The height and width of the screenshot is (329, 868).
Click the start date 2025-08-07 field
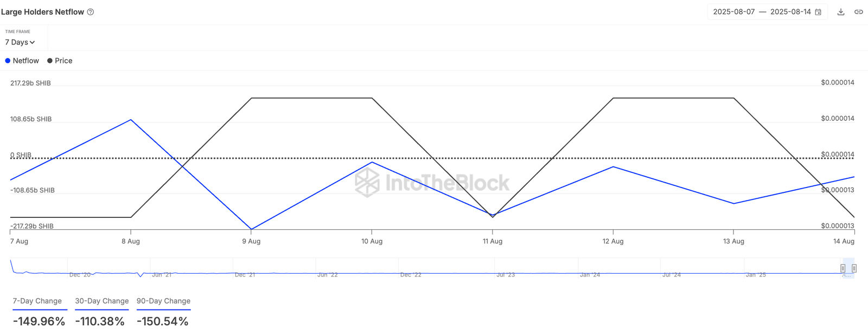tap(733, 12)
